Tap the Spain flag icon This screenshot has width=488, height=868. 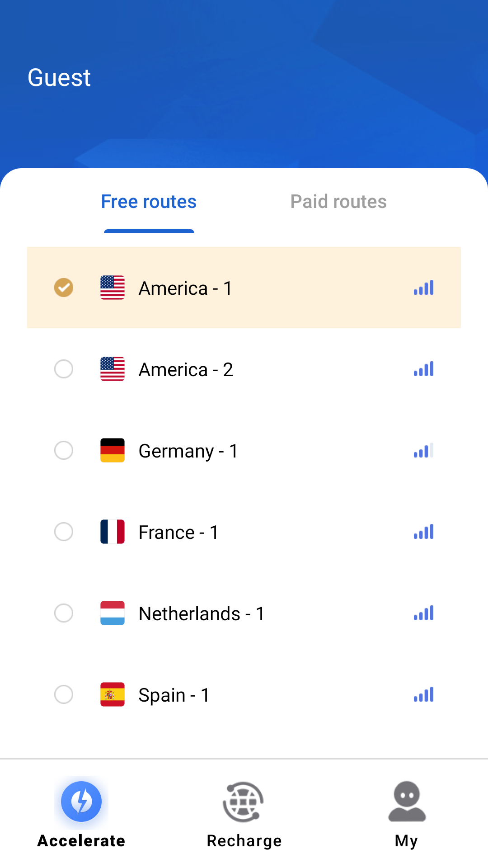113,694
